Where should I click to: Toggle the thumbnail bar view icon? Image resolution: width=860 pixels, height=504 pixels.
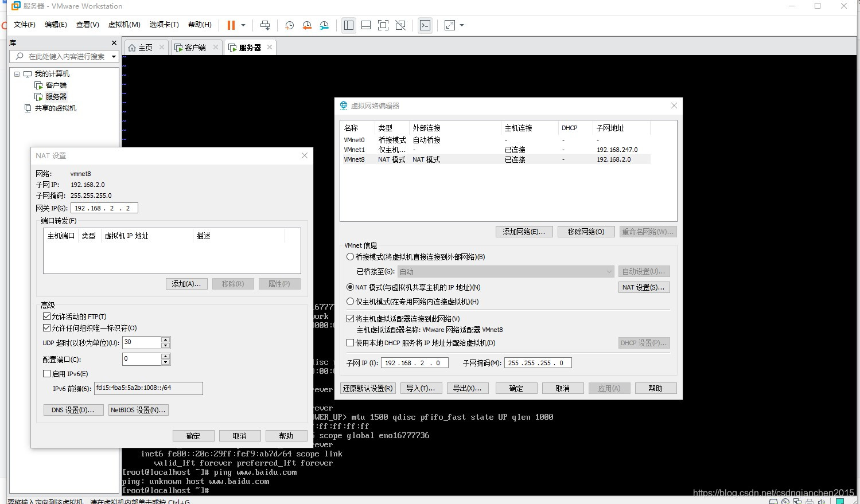click(366, 25)
